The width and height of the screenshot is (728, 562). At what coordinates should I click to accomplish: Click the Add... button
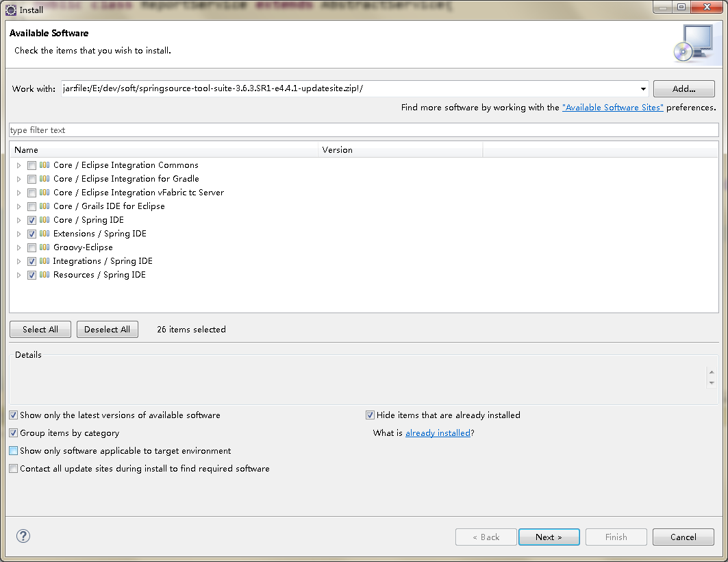click(684, 88)
